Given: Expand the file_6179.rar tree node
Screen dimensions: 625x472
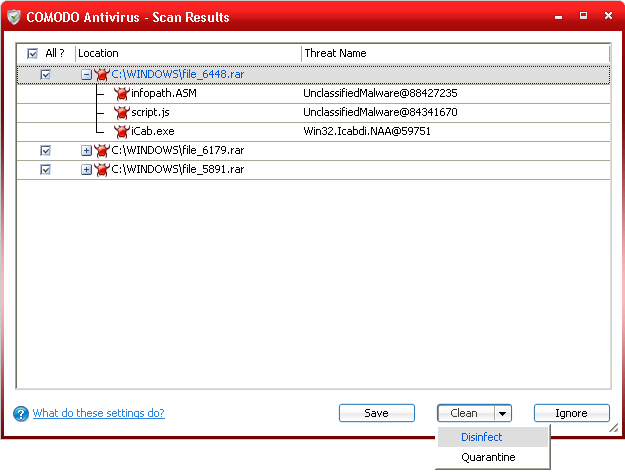Looking at the screenshot, I should coord(86,151).
